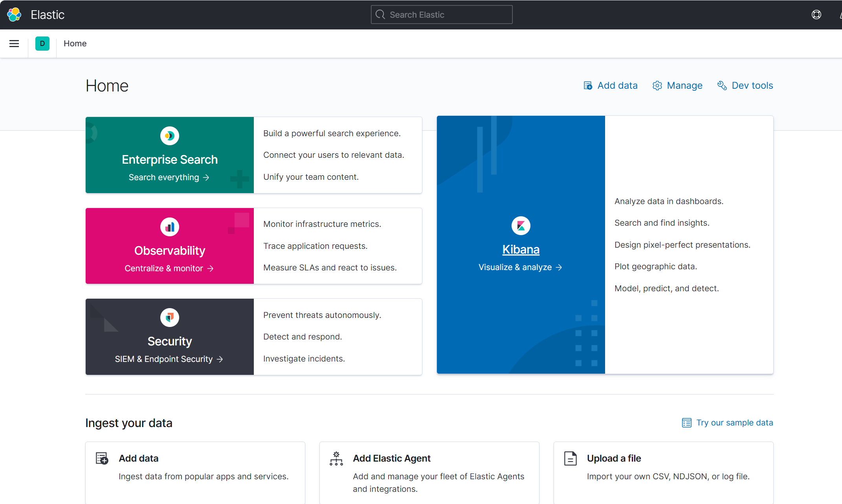Open the Upload a file card title
Screen dimensions: 842x504
614,458
